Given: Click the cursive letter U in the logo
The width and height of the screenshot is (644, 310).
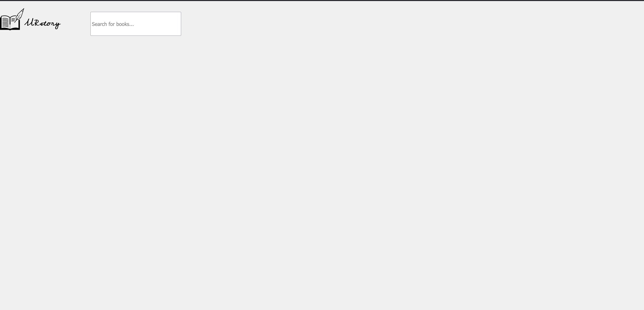Looking at the screenshot, I should tap(29, 23).
